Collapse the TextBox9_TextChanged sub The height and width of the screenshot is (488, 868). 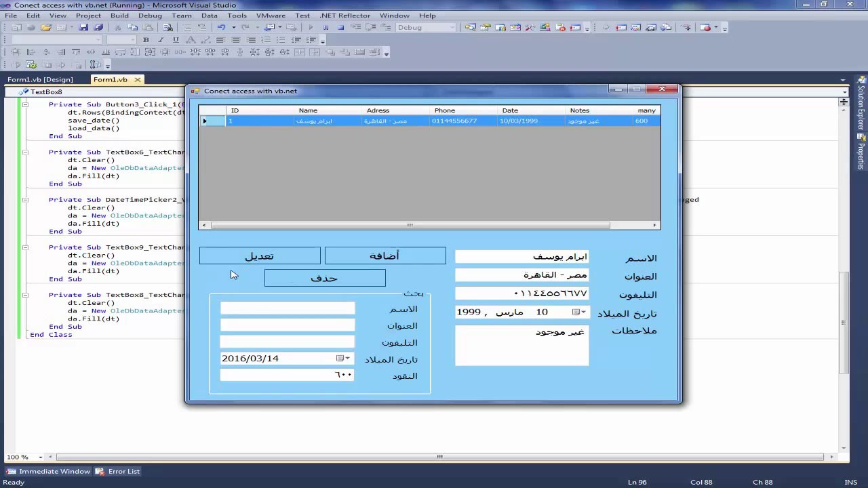click(x=25, y=247)
